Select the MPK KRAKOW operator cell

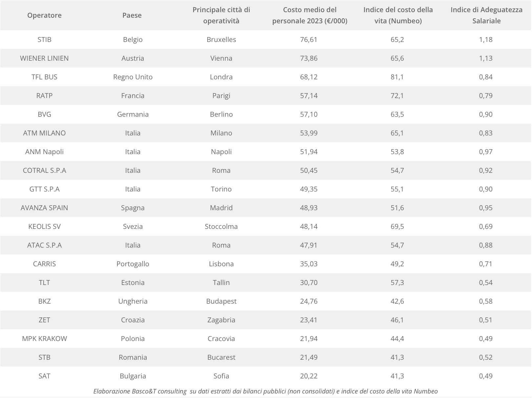pos(44,339)
